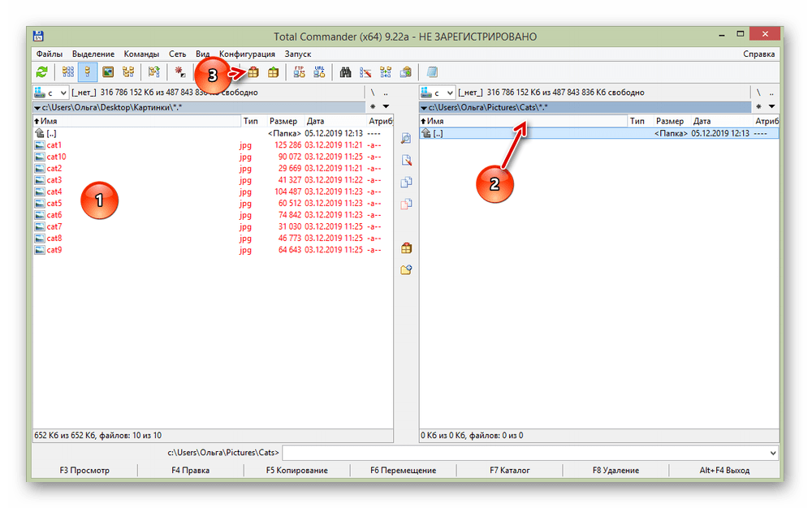Select file cat10 in left panel
The height and width of the screenshot is (508, 812).
click(56, 157)
